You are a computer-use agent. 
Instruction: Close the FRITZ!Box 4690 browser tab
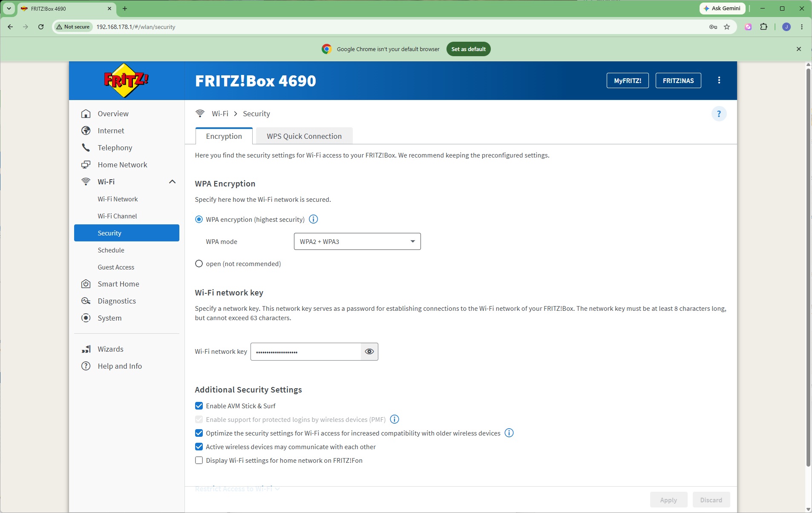point(109,9)
